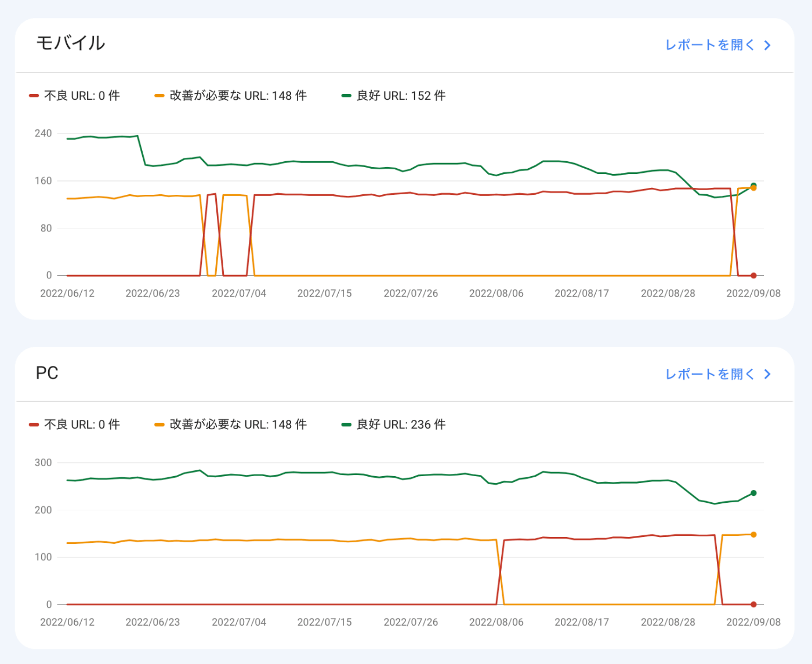Toggle PC 不良 URL red legend
The image size is (812, 664).
tap(75, 424)
